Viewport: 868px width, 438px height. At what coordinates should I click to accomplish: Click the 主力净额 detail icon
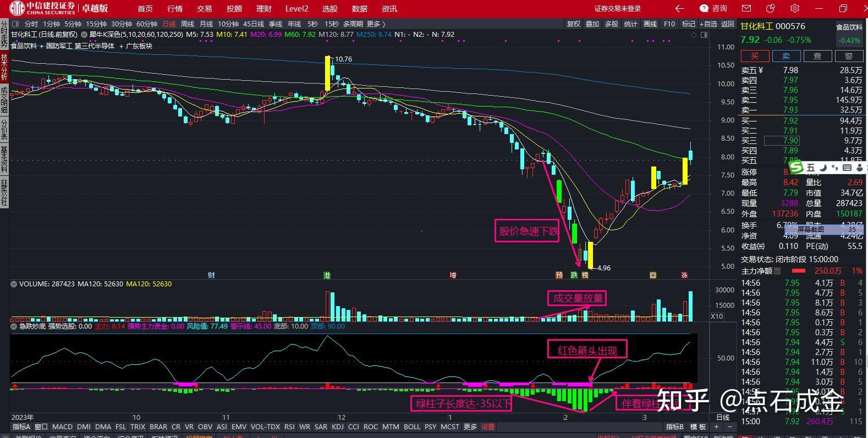coord(777,271)
